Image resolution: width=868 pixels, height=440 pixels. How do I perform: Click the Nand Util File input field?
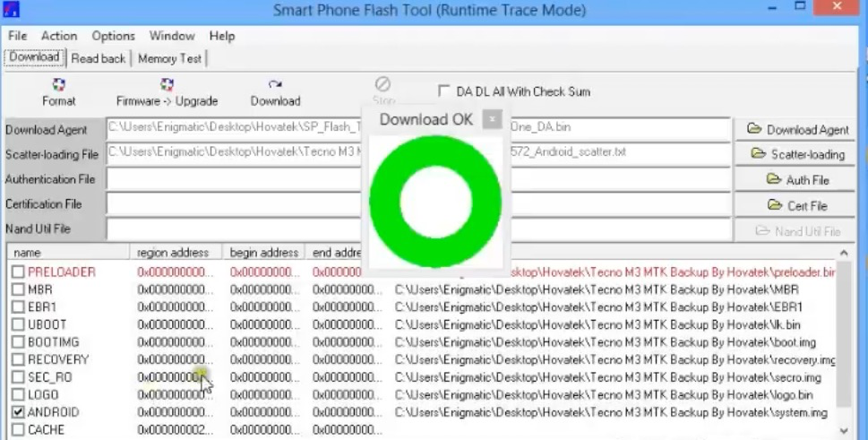coord(418,229)
